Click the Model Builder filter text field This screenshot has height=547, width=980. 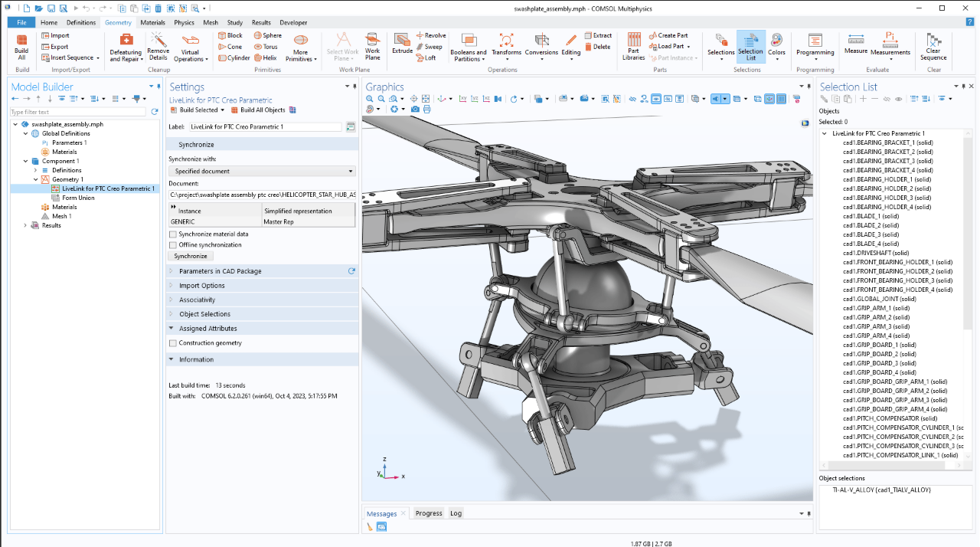point(77,112)
